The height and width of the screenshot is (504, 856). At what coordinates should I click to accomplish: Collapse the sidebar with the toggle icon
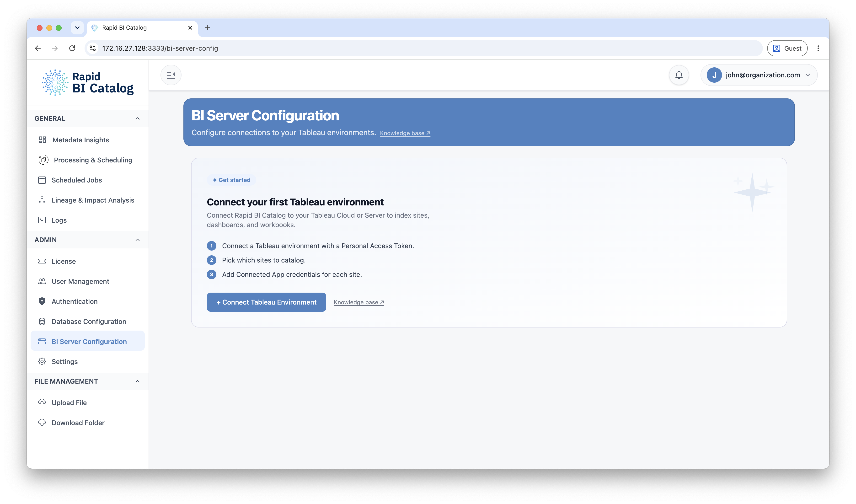pos(171,75)
